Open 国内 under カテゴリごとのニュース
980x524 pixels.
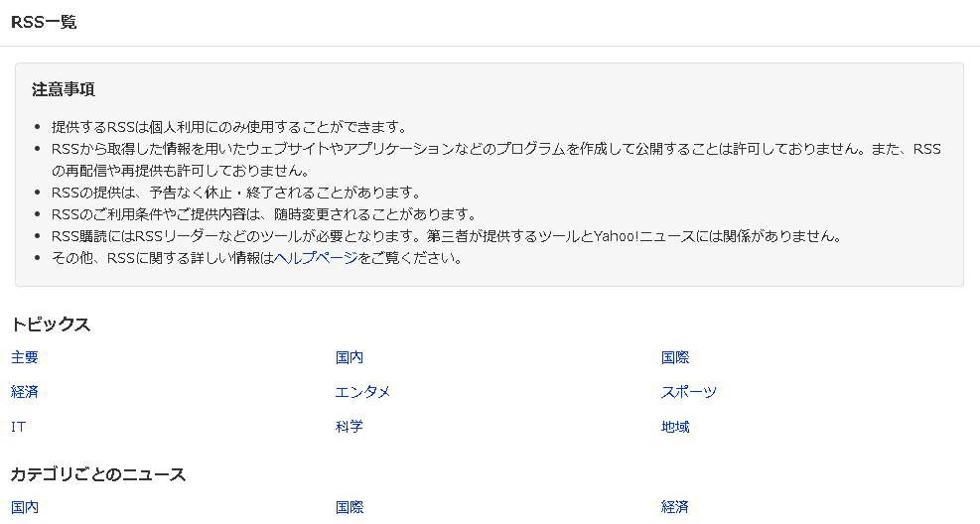pos(25,507)
